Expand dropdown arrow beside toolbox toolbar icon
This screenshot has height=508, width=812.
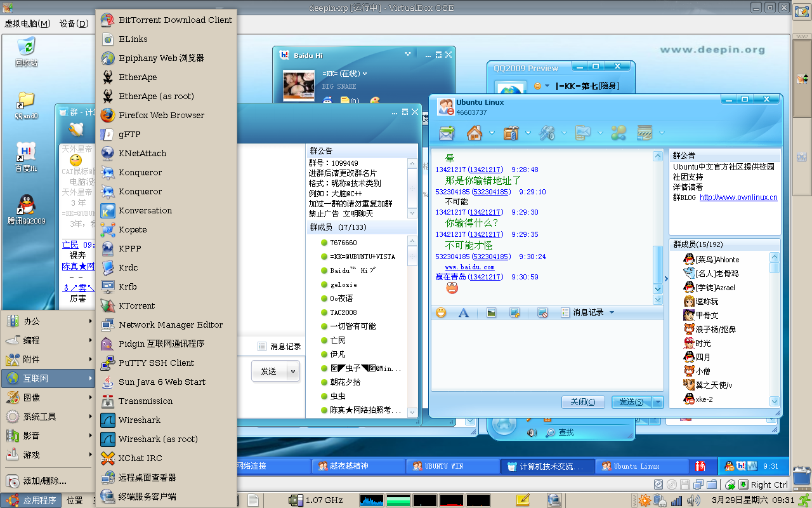[x=528, y=133]
